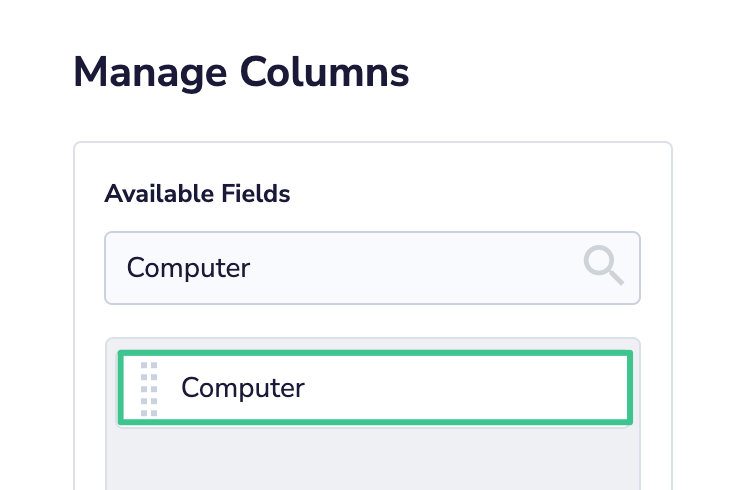Click the Available Fields label
740x490 pixels.
click(197, 194)
